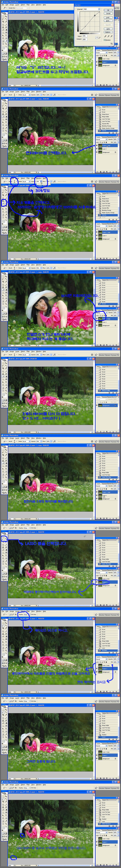Open the blend mode dropdown in Curves-dialog window Layers

102,53
